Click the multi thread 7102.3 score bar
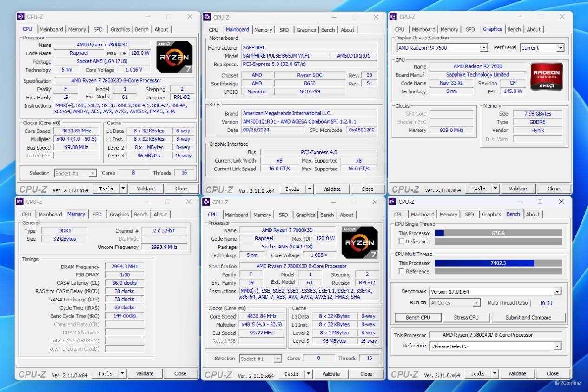This screenshot has width=588, height=392. (x=498, y=263)
